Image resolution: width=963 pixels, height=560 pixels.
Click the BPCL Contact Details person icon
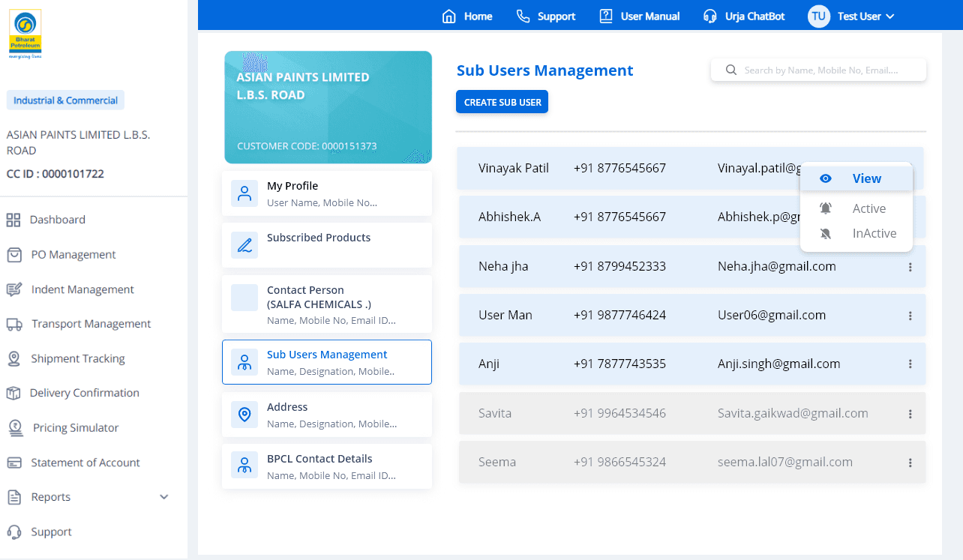[x=244, y=466]
